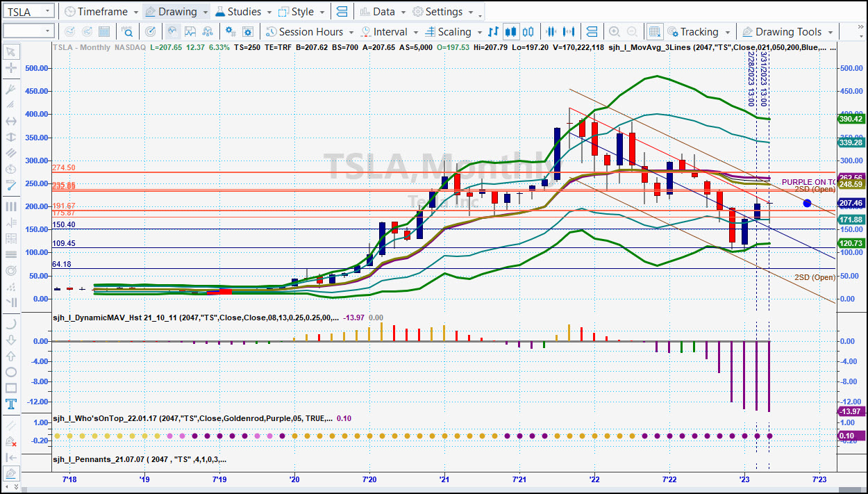Image resolution: width=868 pixels, height=494 pixels.
Task: Click the compare charts icon
Action: (190, 31)
